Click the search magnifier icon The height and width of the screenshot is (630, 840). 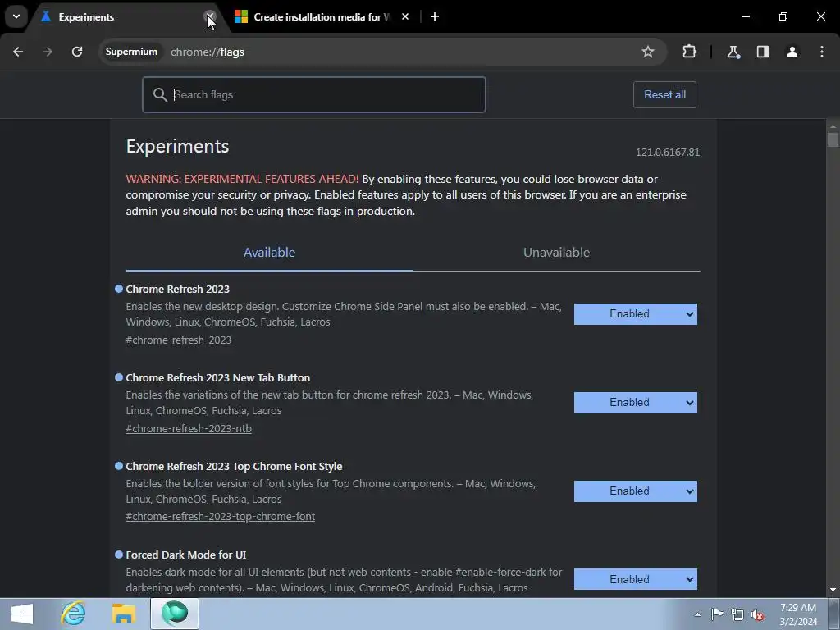tap(160, 95)
